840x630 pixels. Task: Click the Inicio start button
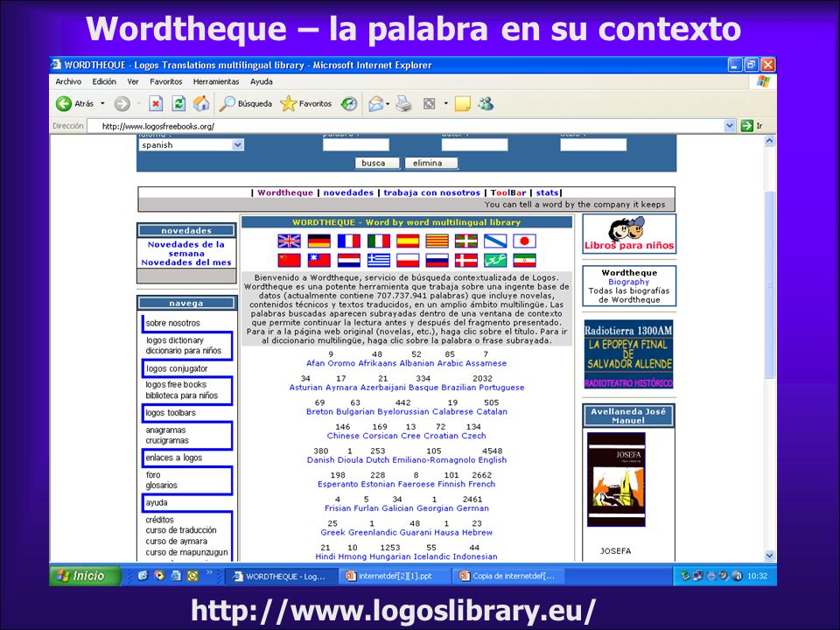[x=85, y=576]
